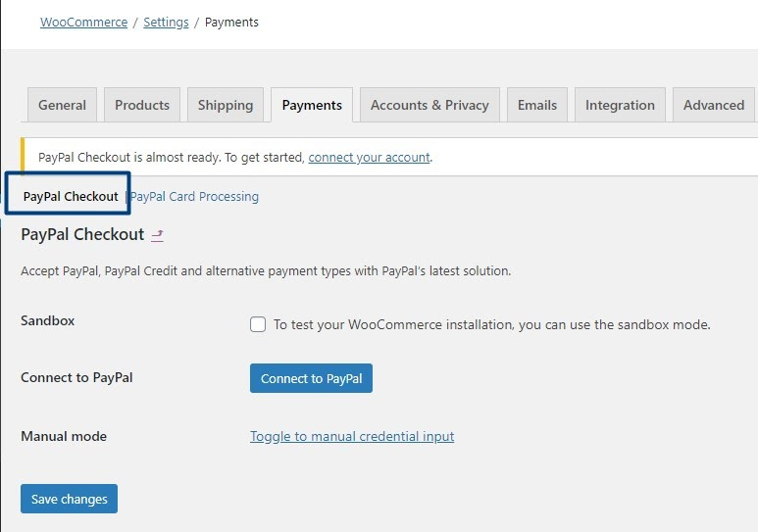Open the Advanced tab
The image size is (758, 532).
pyautogui.click(x=714, y=105)
